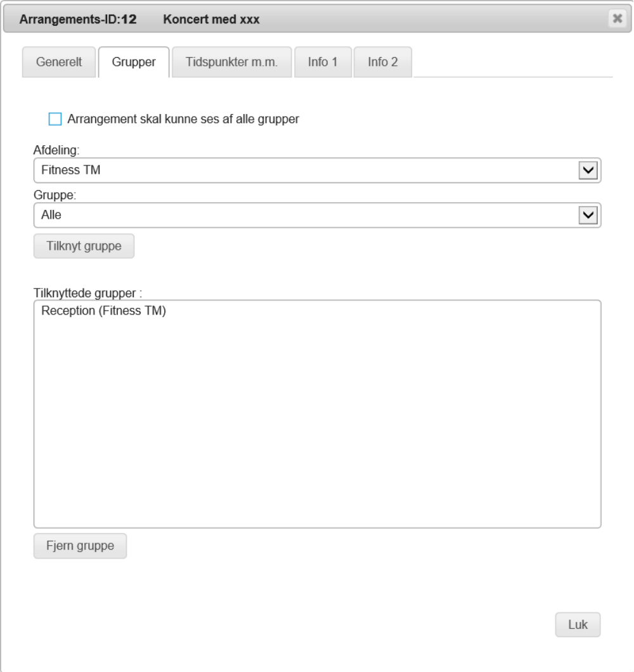Switch to the Generelt tab
This screenshot has height=672, width=634.
point(59,63)
